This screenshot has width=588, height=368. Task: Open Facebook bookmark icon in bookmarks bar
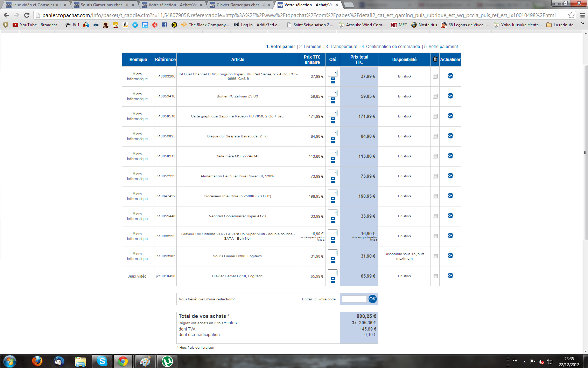coord(164,25)
